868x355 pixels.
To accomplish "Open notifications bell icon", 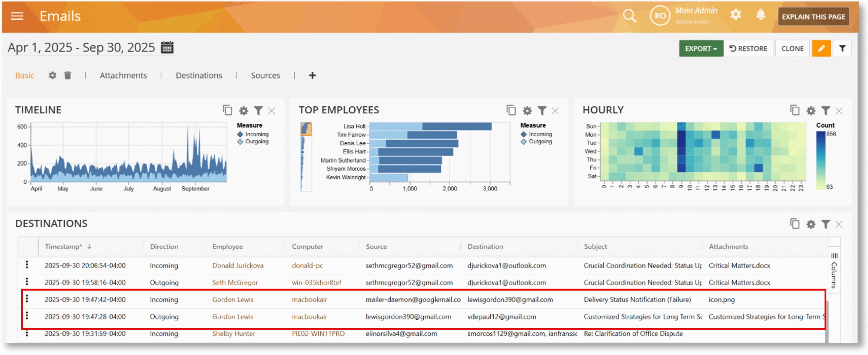I will [761, 15].
